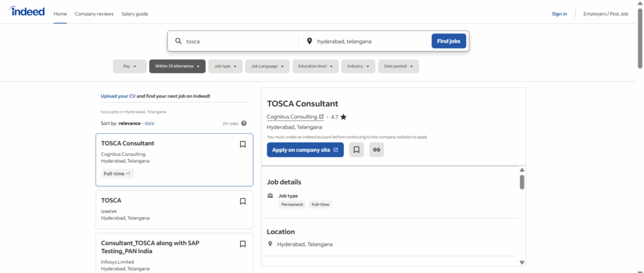Click relevance sort option
The image size is (644, 273).
[x=130, y=123]
